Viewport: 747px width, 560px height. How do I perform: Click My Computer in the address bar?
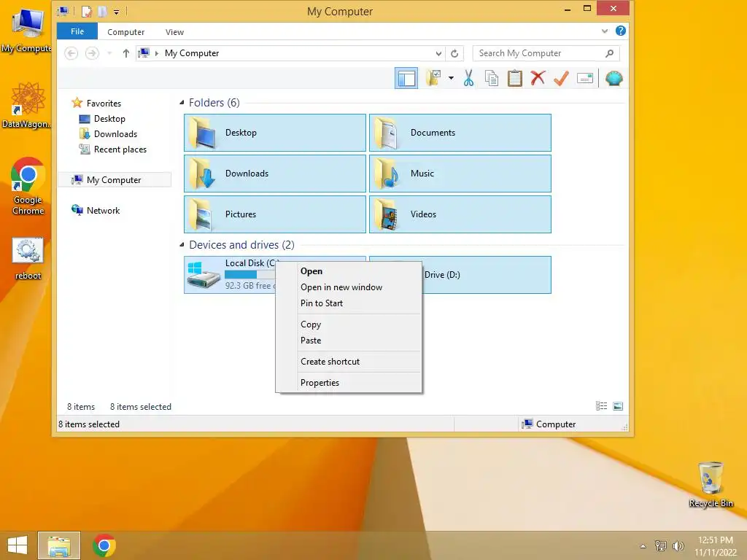tap(192, 53)
